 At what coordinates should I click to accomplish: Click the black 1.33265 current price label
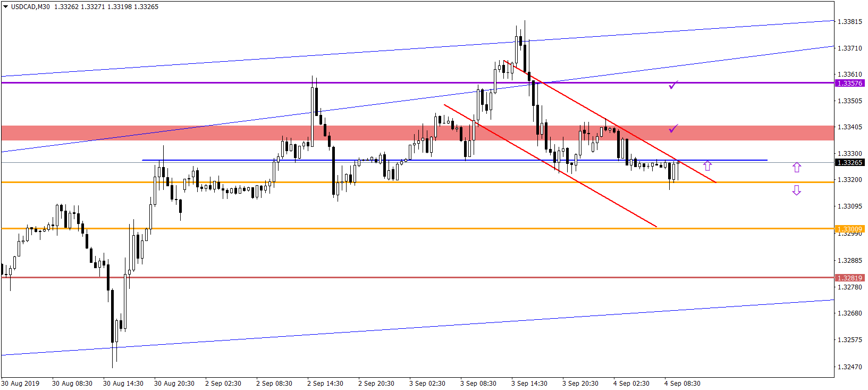(x=850, y=163)
